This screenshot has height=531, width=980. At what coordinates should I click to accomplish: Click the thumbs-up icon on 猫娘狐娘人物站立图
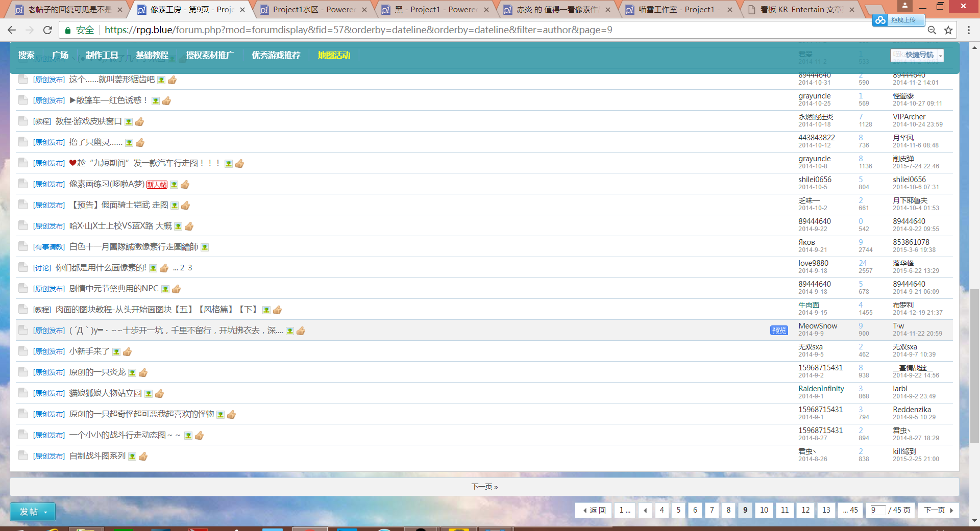(x=159, y=394)
